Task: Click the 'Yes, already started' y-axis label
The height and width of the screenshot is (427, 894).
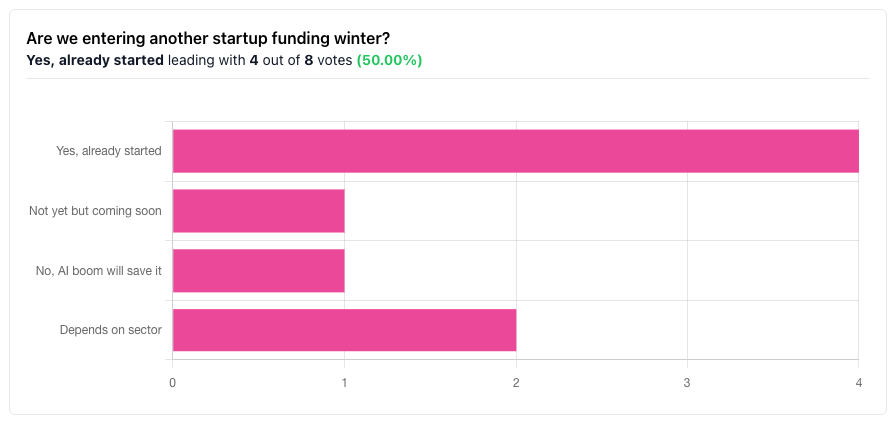Action: tap(109, 151)
